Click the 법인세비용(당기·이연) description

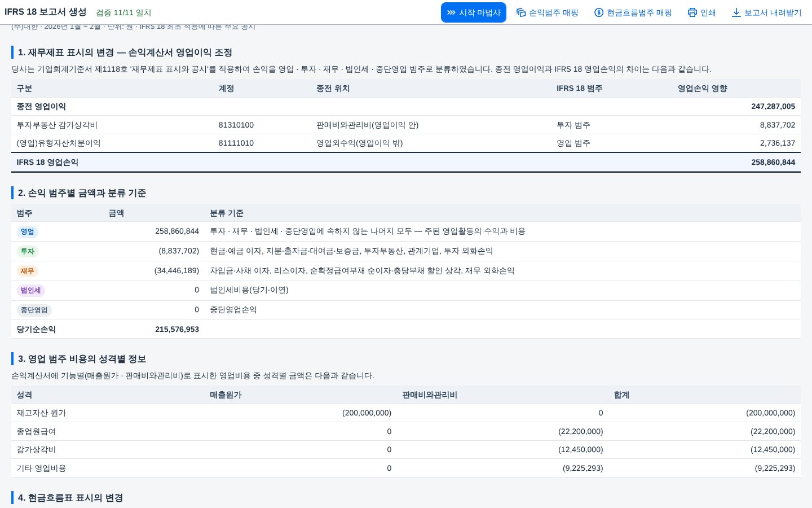coord(249,290)
